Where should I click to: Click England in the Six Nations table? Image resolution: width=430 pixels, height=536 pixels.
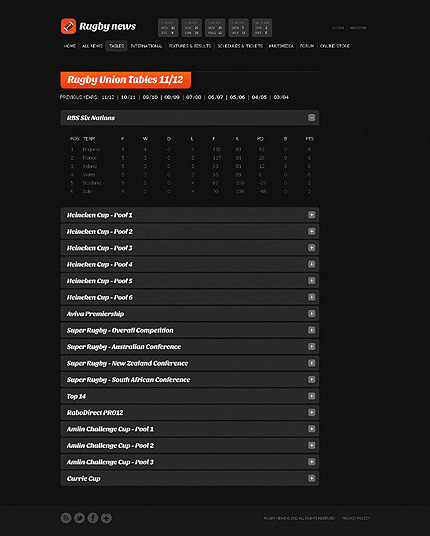pos(91,149)
